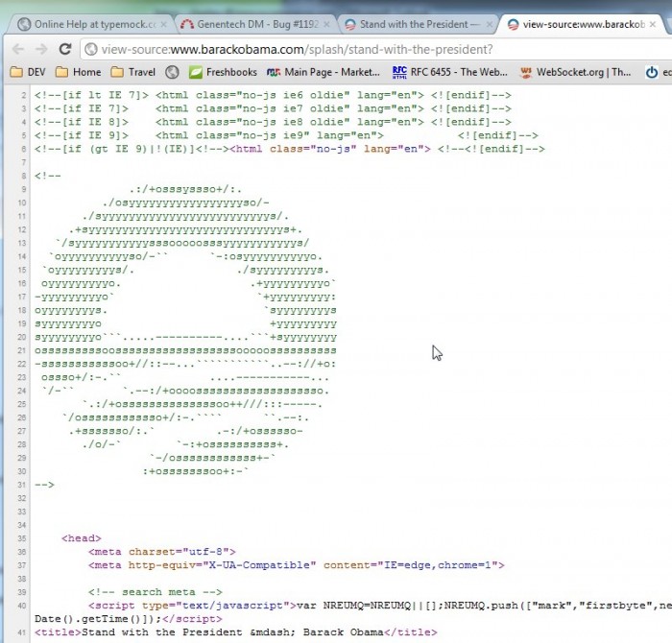
Task: Open the Travel bookmarks folder
Action: (x=132, y=72)
